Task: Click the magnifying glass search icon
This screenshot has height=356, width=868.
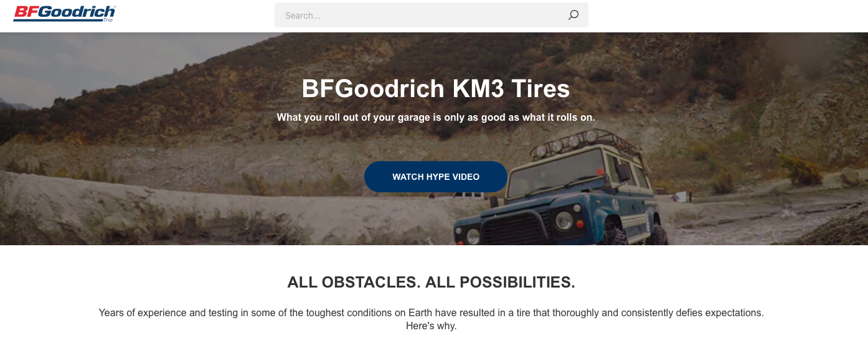Action: 573,15
